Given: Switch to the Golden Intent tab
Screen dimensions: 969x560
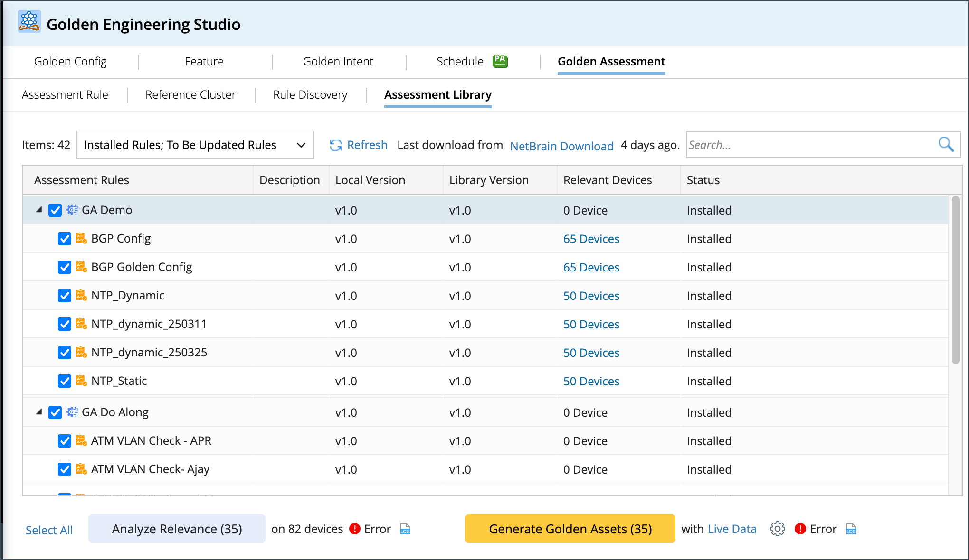Looking at the screenshot, I should click(x=338, y=62).
